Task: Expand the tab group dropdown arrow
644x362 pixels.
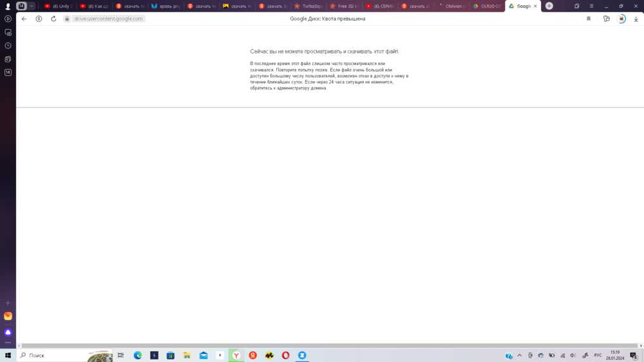Action: (31, 6)
